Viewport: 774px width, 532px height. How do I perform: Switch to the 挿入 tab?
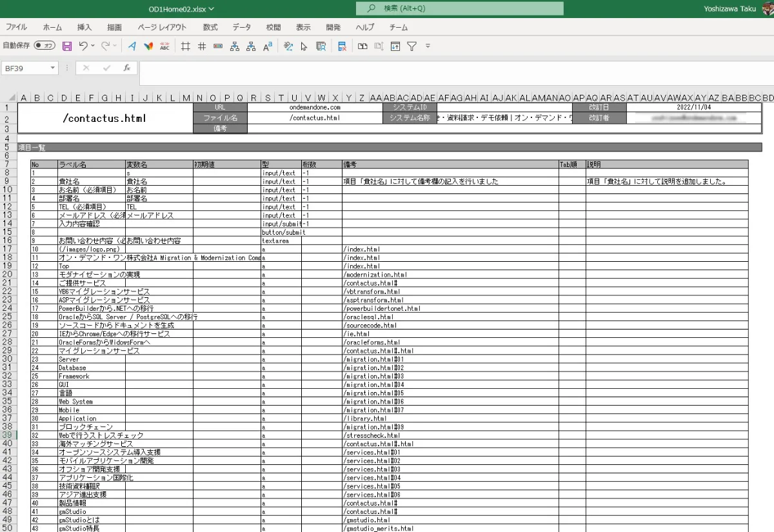point(84,27)
